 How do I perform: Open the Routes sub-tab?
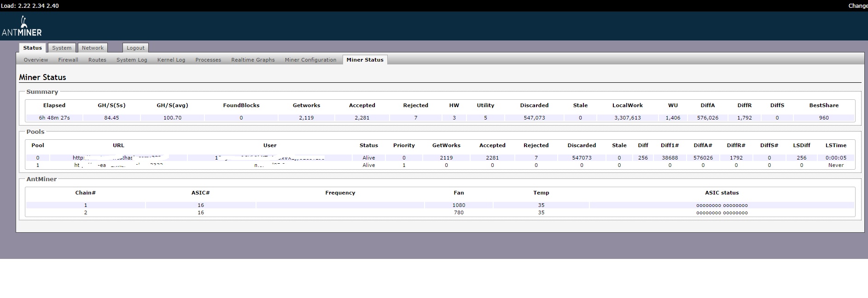(x=97, y=60)
